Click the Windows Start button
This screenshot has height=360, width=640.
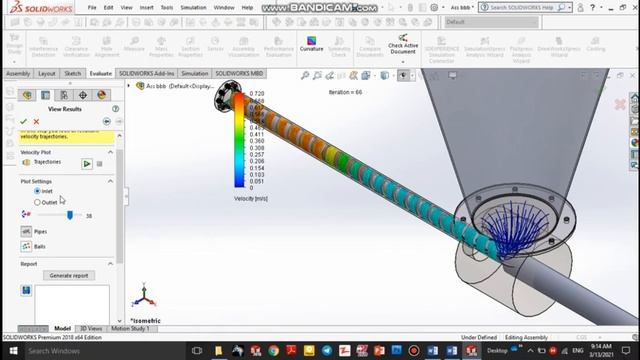click(13, 351)
